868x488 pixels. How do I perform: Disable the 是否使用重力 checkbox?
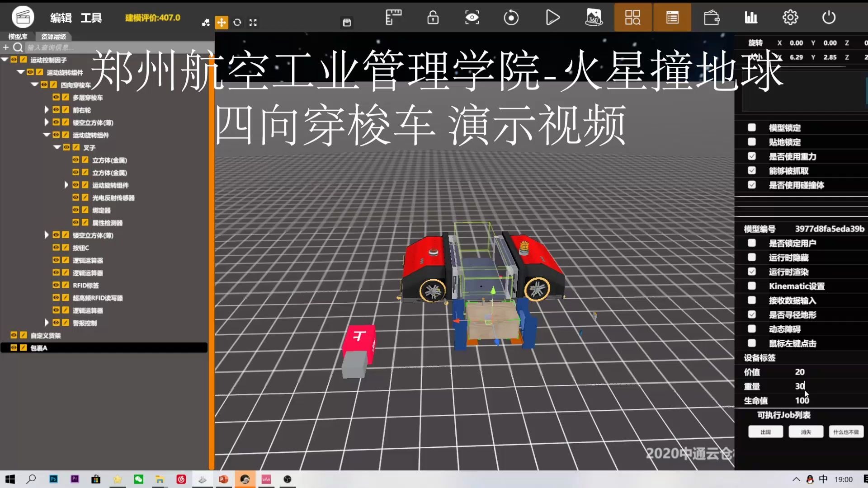coord(752,156)
